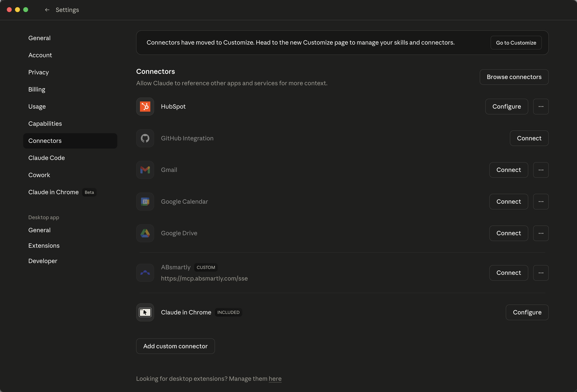Open Claude in Chrome Beta in sidebar
Image resolution: width=577 pixels, height=392 pixels.
(x=70, y=192)
